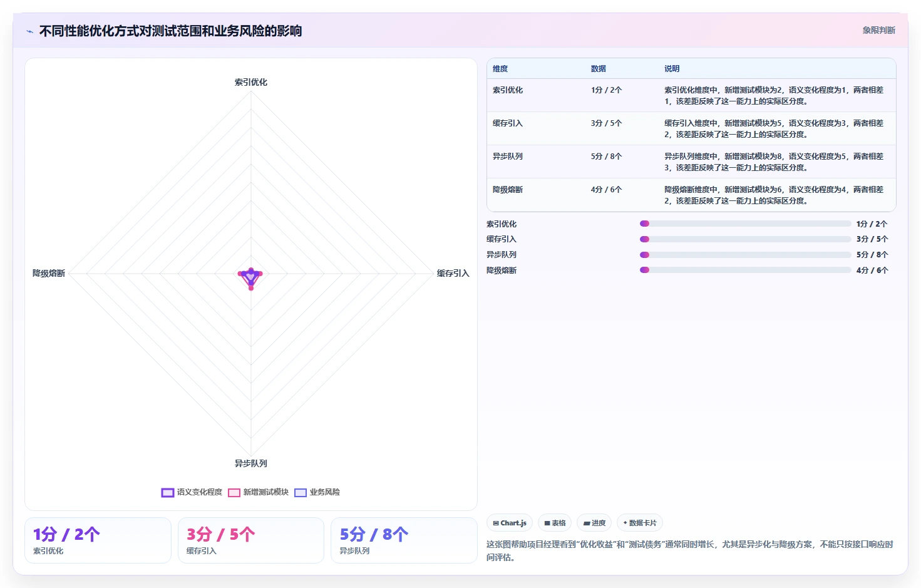Click the 数据卡片 tag chip
Viewport: 921px width, 588px height.
click(640, 523)
